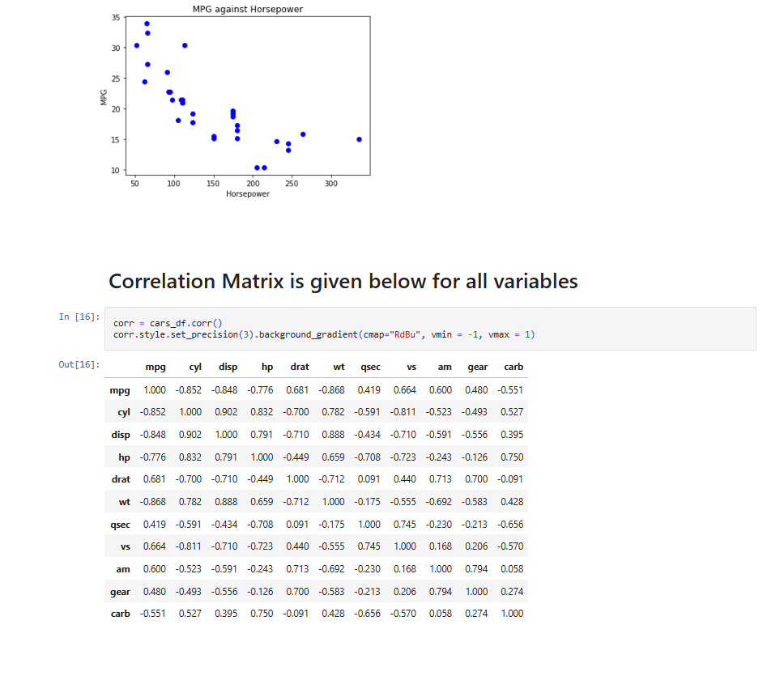Image resolution: width=784 pixels, height=676 pixels.
Task: Click the gear row label
Action: [x=120, y=592]
